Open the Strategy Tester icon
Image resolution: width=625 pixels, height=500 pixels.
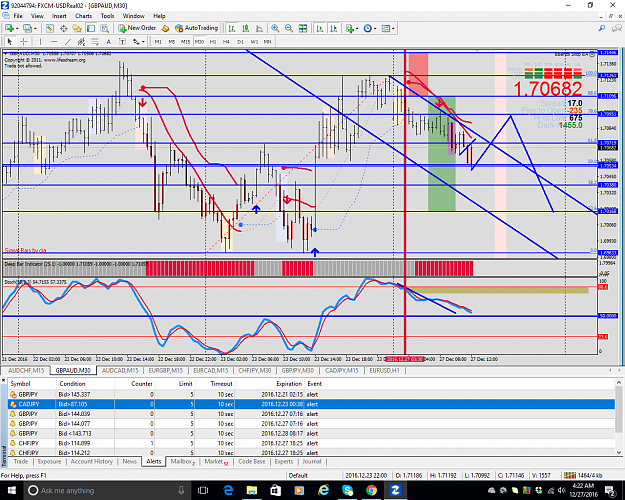pyautogui.click(x=105, y=28)
